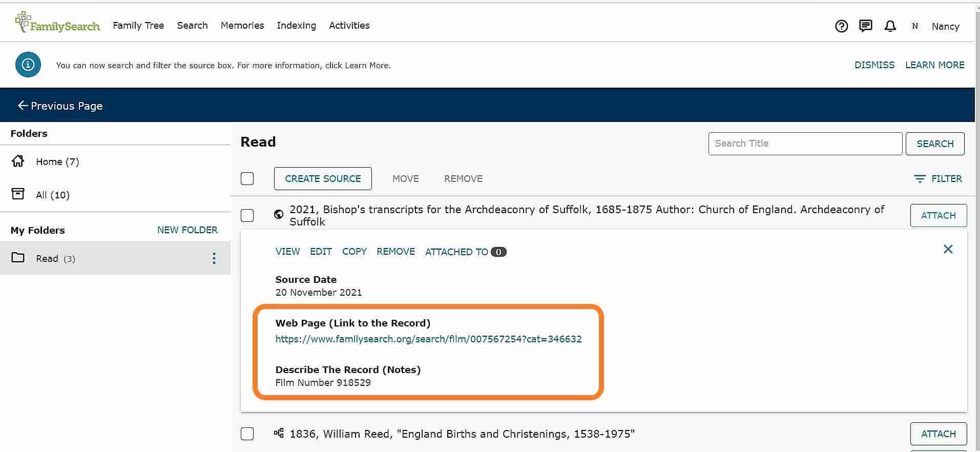
Task: Open the familysearch.org film record link
Action: click(428, 339)
